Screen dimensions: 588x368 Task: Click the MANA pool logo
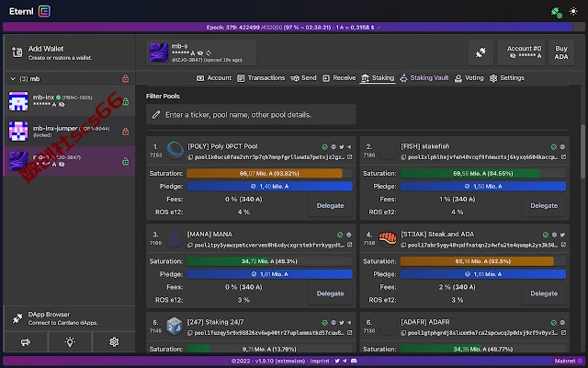(175, 239)
